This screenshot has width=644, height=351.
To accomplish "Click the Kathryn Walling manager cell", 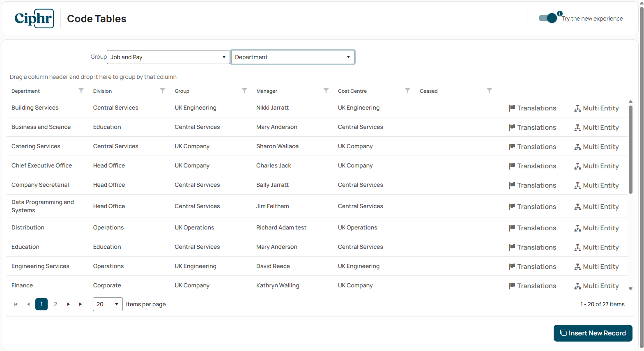I will (x=278, y=285).
